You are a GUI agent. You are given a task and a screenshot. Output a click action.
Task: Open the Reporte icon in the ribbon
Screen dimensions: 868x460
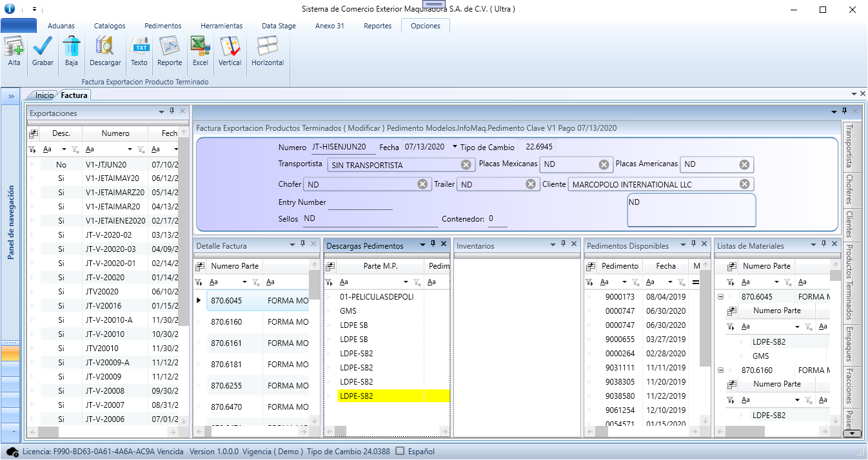(170, 48)
